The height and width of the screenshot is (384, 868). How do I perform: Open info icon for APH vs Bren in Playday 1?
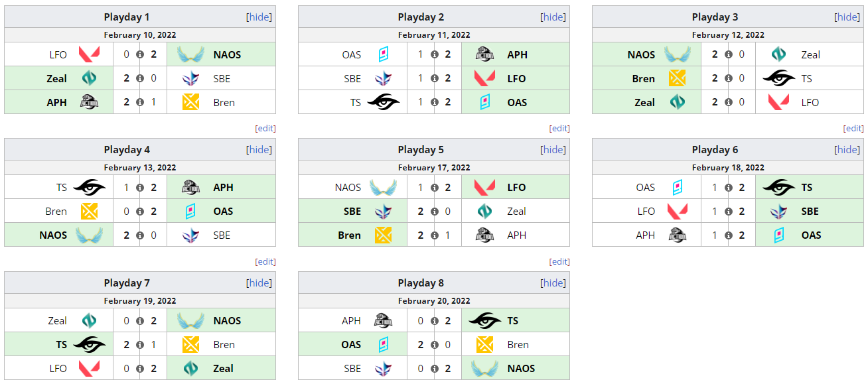coord(140,103)
